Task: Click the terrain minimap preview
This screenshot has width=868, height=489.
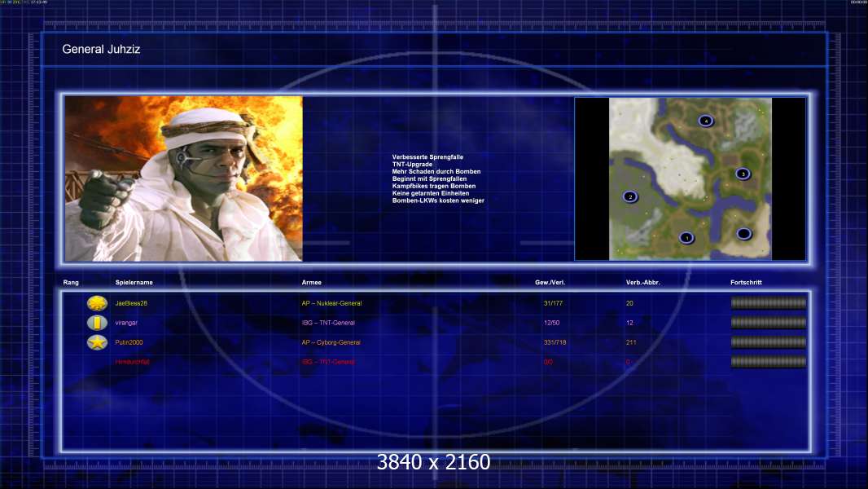Action: (690, 178)
